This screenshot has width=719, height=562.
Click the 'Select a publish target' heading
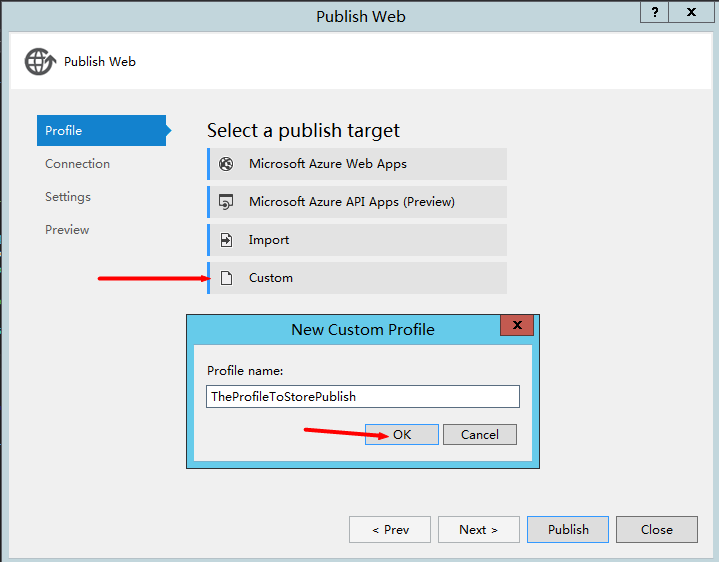pyautogui.click(x=303, y=131)
